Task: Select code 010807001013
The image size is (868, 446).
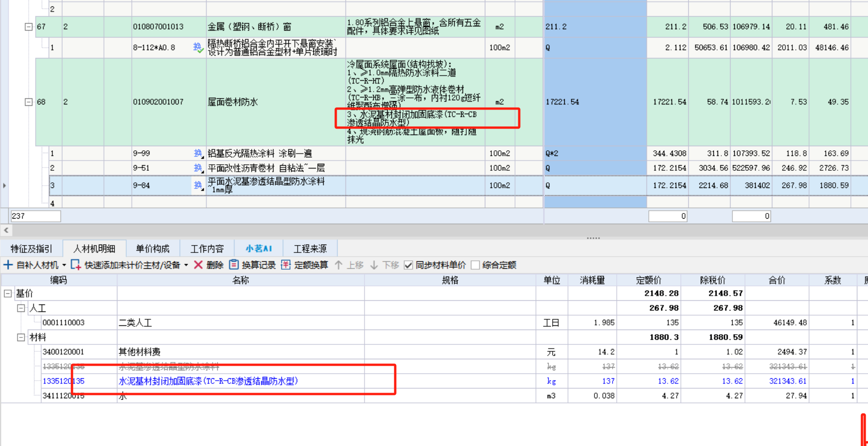Action: point(158,27)
